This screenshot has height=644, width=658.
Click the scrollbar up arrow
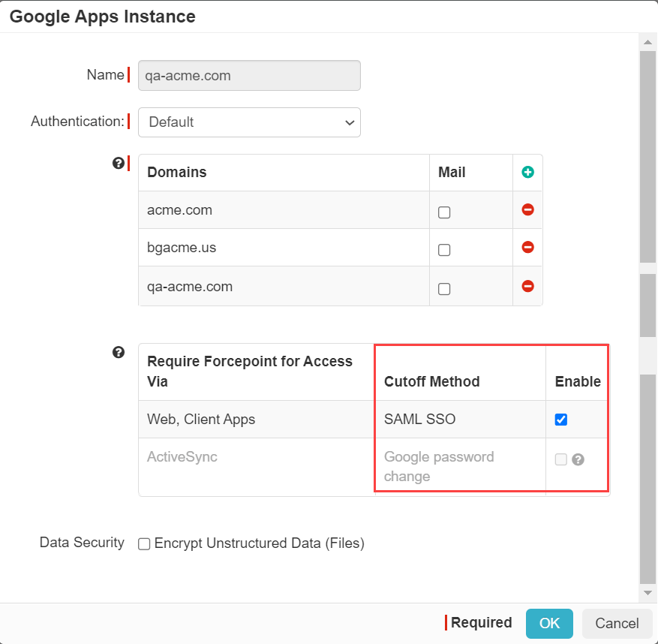[647, 41]
